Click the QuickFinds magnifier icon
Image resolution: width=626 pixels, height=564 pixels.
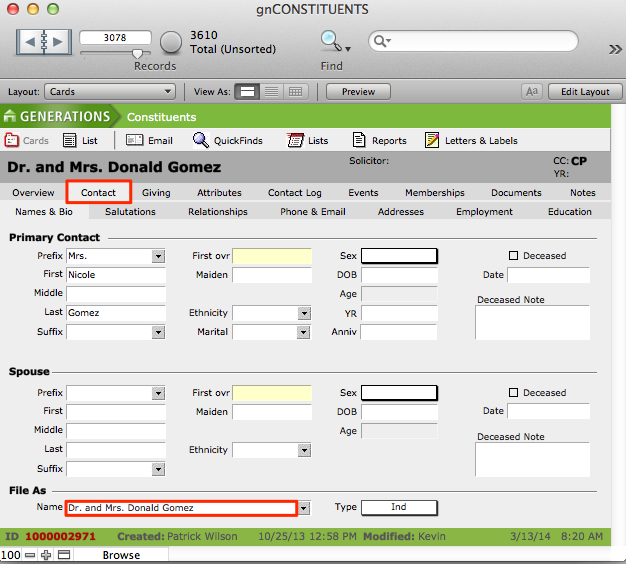click(x=201, y=141)
